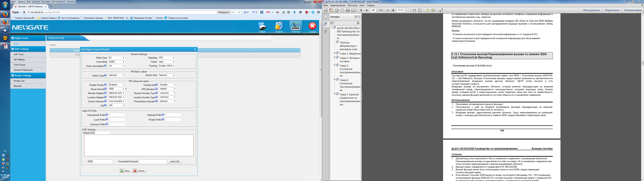The width and height of the screenshot is (644, 181).
Task: Open the Signaling PRI dropdown
Action: [167, 58]
